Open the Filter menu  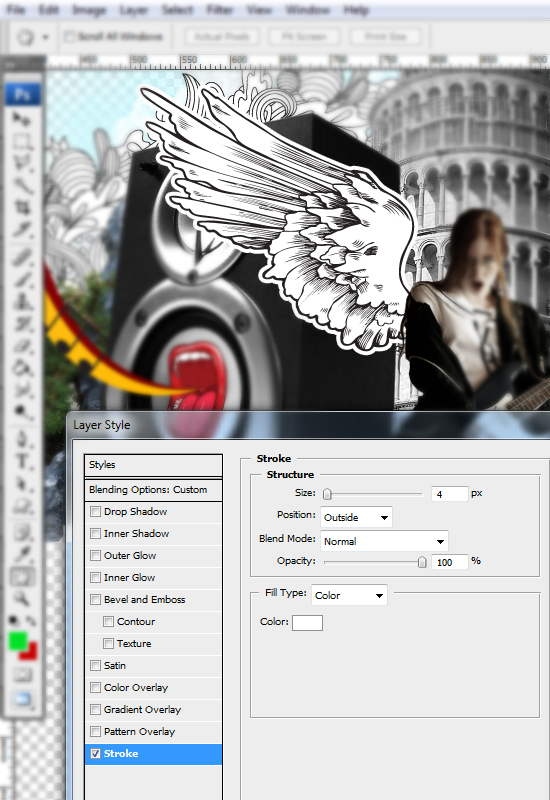(220, 10)
